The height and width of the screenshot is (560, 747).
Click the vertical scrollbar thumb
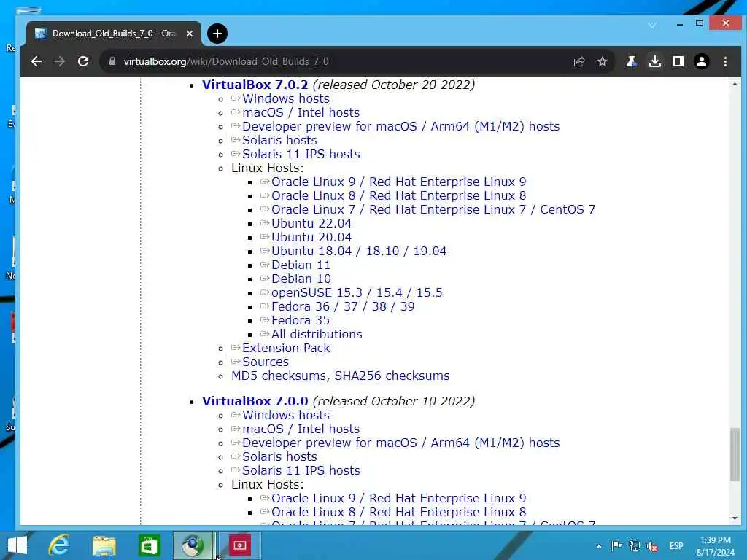coord(735,455)
